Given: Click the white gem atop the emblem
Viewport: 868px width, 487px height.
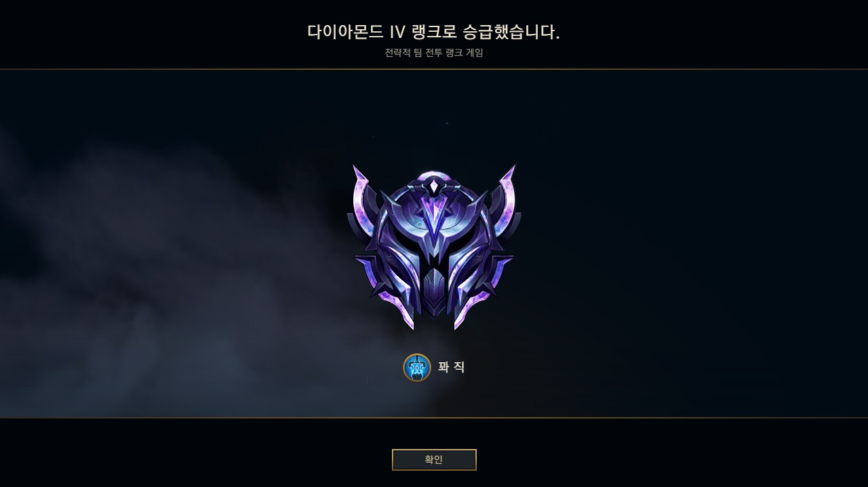Looking at the screenshot, I should (434, 184).
